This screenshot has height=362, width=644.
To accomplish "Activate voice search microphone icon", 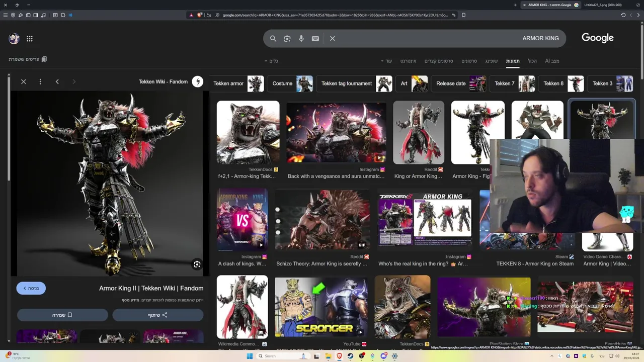I will 301,39.
